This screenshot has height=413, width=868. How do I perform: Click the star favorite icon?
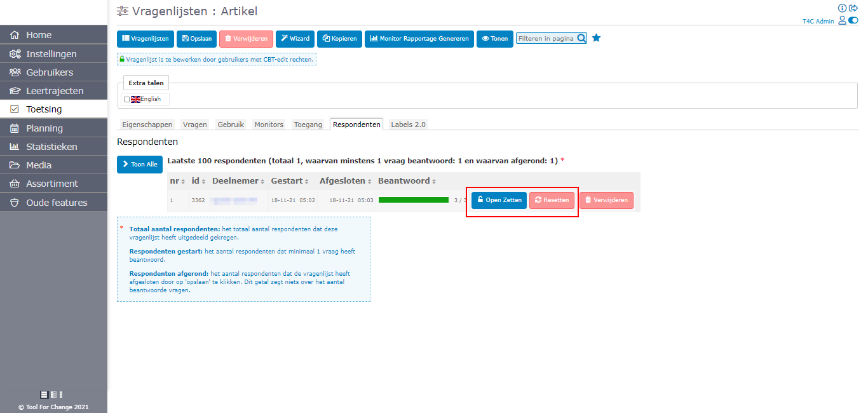point(596,38)
